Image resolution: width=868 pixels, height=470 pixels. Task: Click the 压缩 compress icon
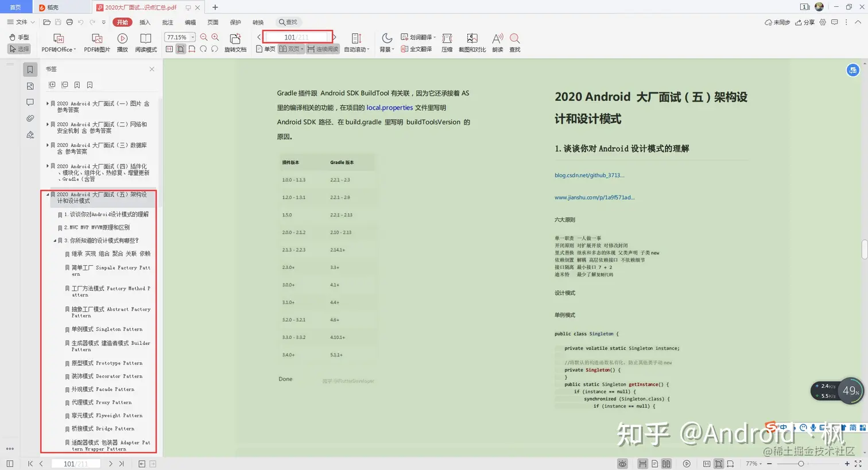[x=447, y=43]
